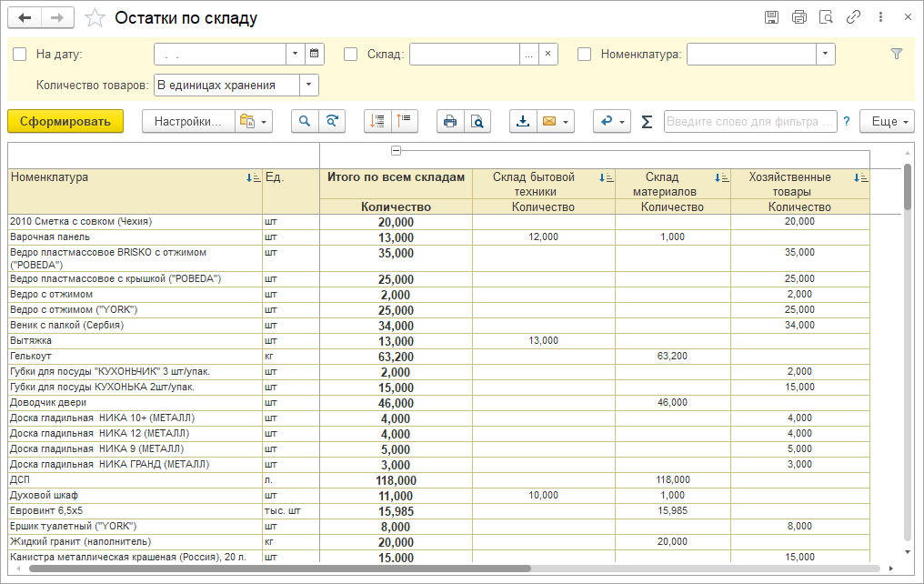Image resolution: width=924 pixels, height=584 pixels.
Task: Expand the Номенклатура dropdown arrow
Action: coord(825,55)
